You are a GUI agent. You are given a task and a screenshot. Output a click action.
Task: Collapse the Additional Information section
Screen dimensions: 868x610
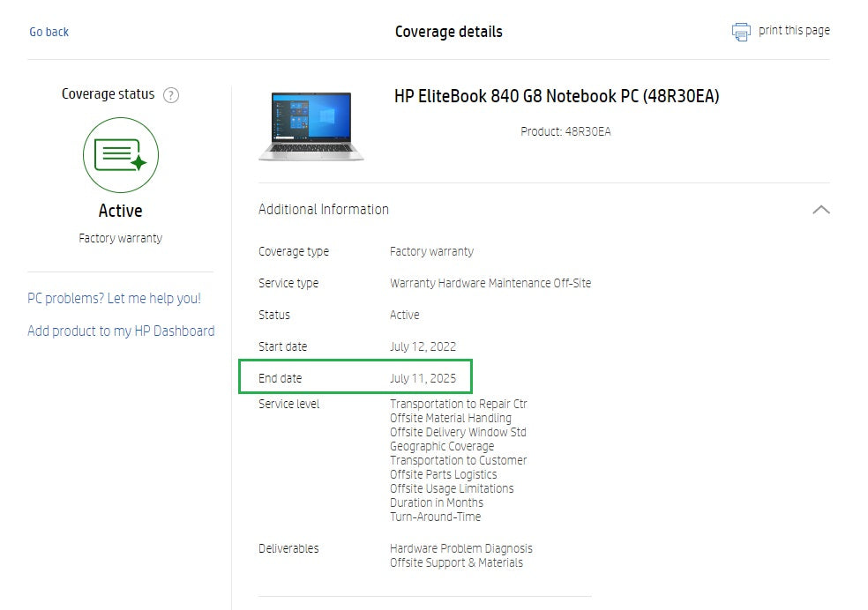point(821,210)
